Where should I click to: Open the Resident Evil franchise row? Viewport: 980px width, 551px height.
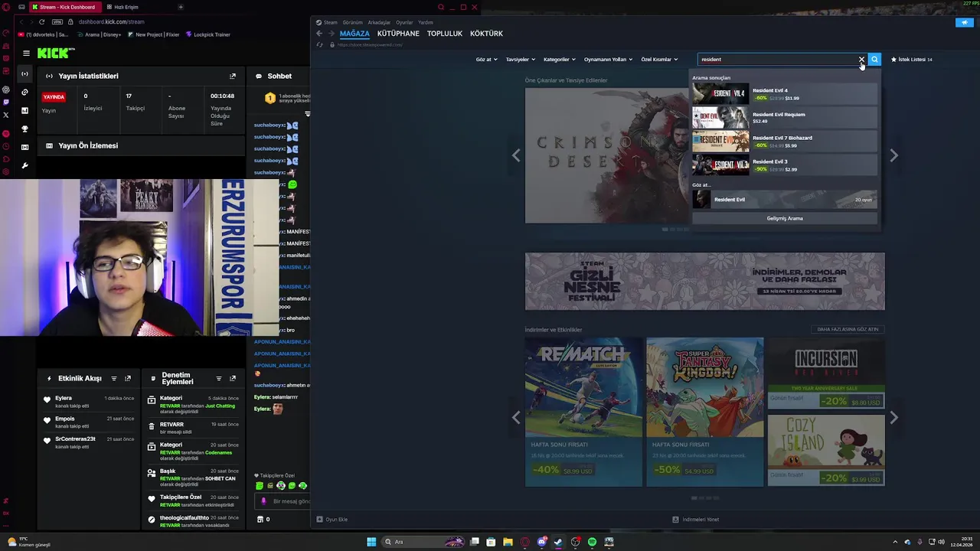[785, 200]
